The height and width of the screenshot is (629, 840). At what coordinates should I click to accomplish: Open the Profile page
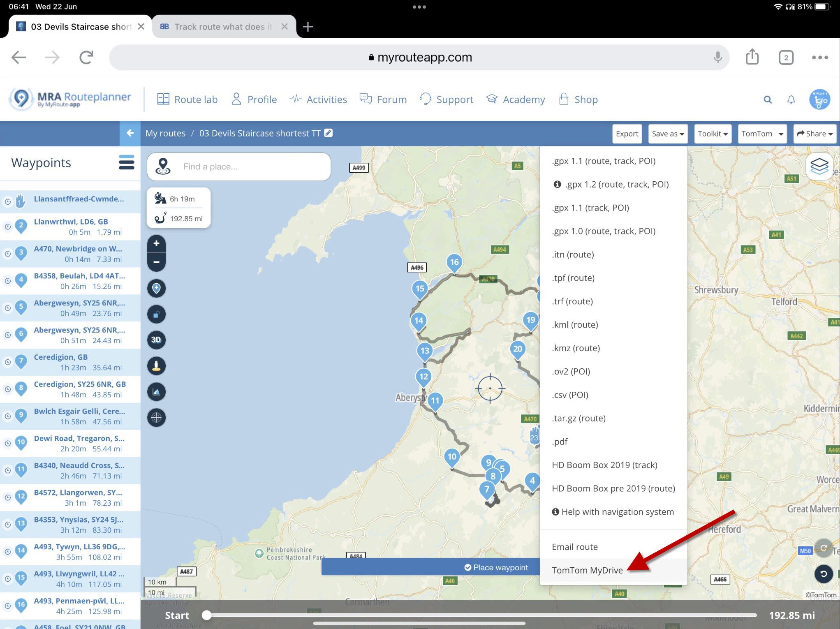pos(254,99)
